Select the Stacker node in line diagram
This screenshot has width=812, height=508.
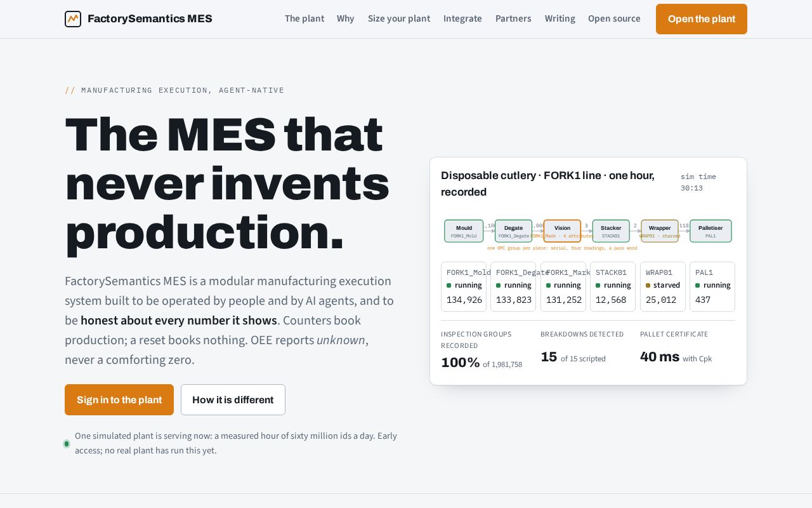tap(611, 231)
